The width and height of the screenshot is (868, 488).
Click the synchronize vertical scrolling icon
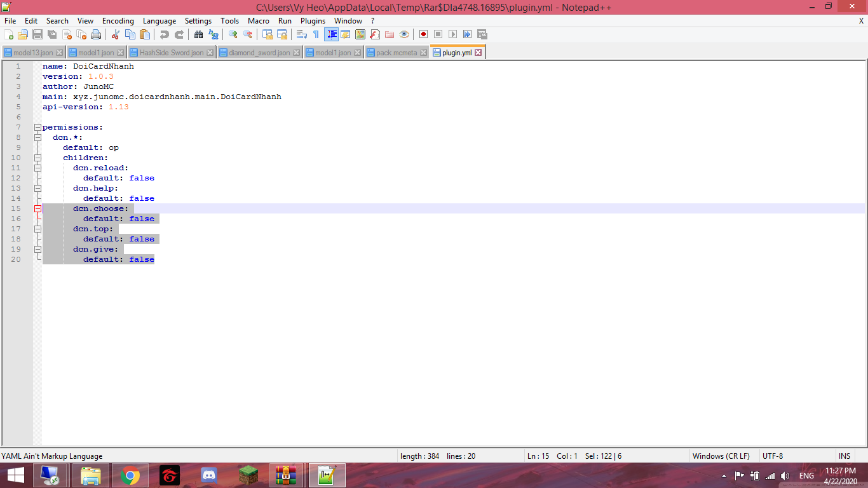(268, 34)
